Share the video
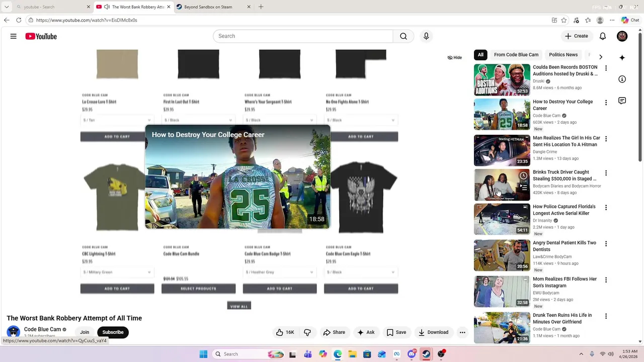Image resolution: width=644 pixels, height=362 pixels. tap(334, 332)
